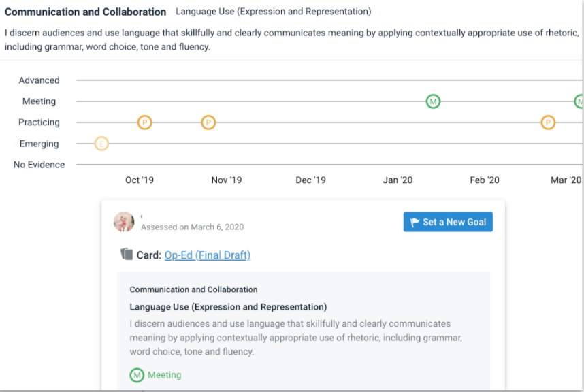
Task: Select the Practicing marker near Oct '19
Action: [x=144, y=122]
